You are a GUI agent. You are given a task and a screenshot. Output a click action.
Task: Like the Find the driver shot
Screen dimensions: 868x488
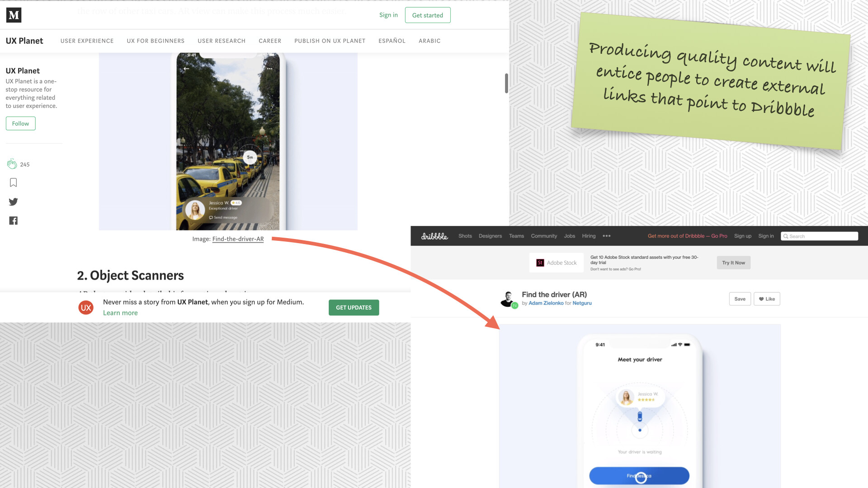click(x=766, y=299)
